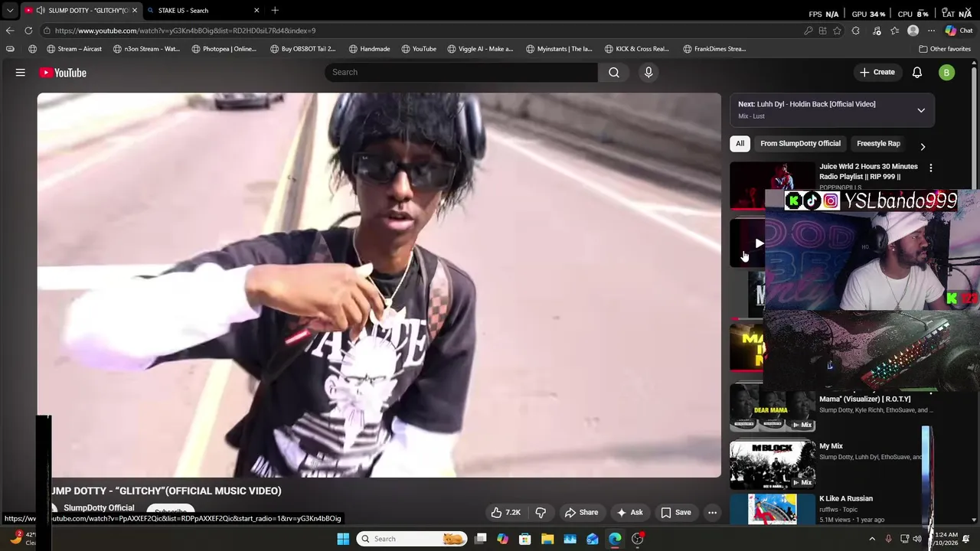Show hidden system tray icons
Screen dimensions: 980x551
tap(872, 539)
